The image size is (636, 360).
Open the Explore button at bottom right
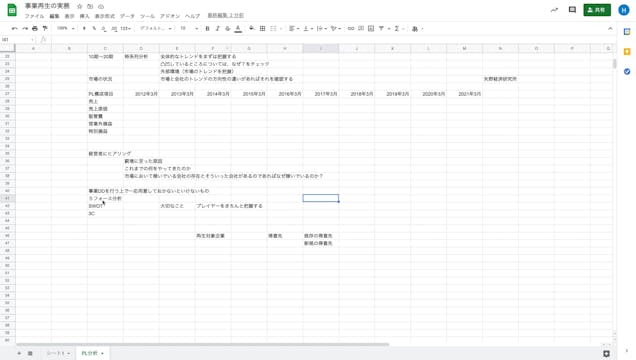pos(606,354)
